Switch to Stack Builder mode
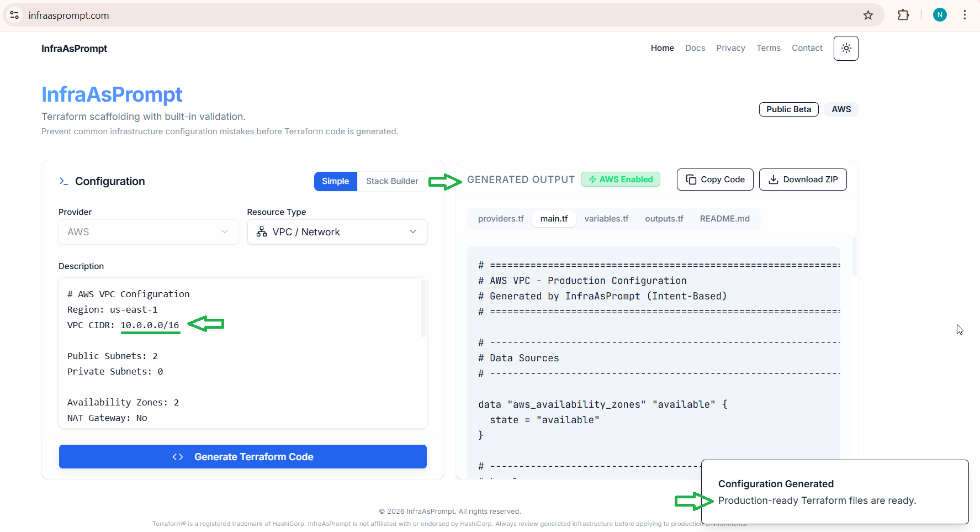Image resolution: width=980 pixels, height=532 pixels. [x=392, y=181]
